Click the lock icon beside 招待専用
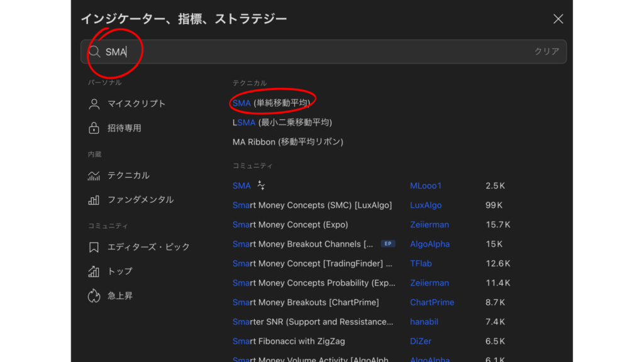The image size is (644, 362). (94, 128)
